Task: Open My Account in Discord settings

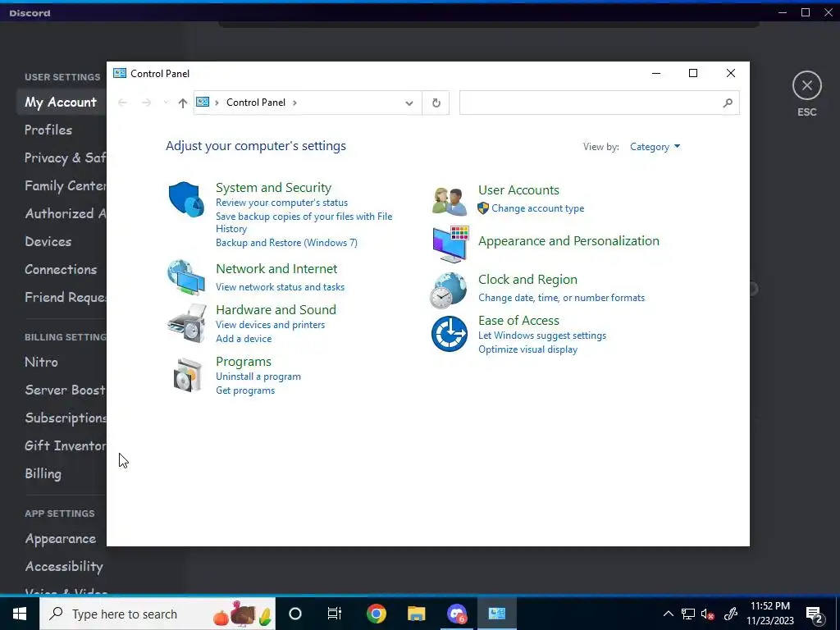Action: pos(61,103)
